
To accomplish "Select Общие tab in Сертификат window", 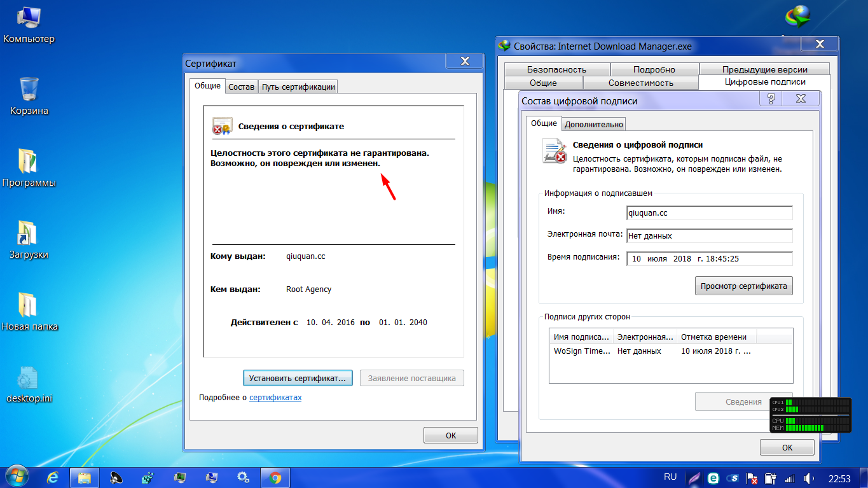I will coord(207,85).
